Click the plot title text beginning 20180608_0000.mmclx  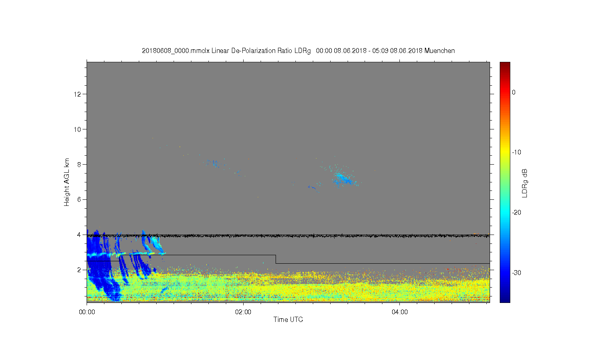coord(298,51)
